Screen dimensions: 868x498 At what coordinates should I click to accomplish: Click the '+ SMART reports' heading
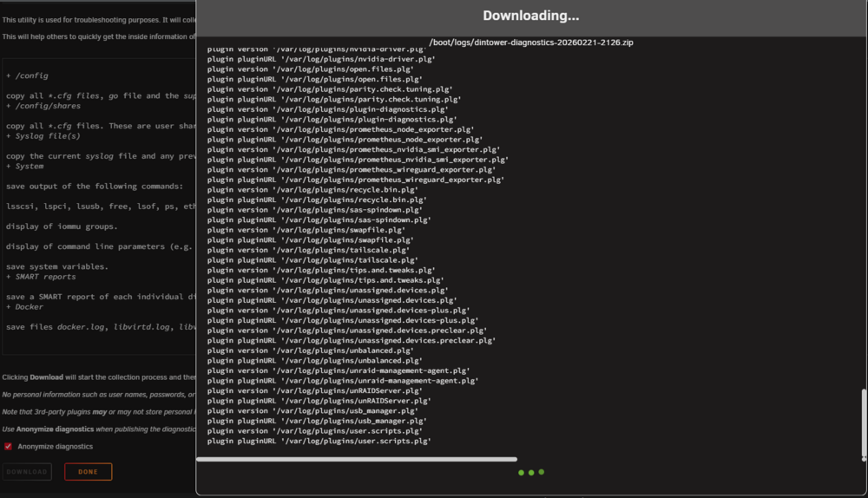[41, 277]
